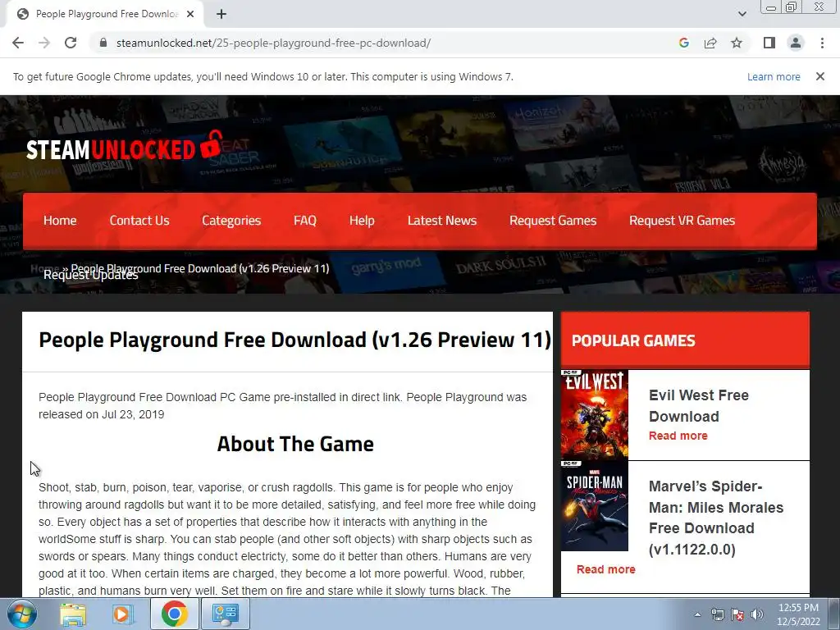This screenshot has height=630, width=840.
Task: Open the Windows Start menu
Action: [22, 614]
